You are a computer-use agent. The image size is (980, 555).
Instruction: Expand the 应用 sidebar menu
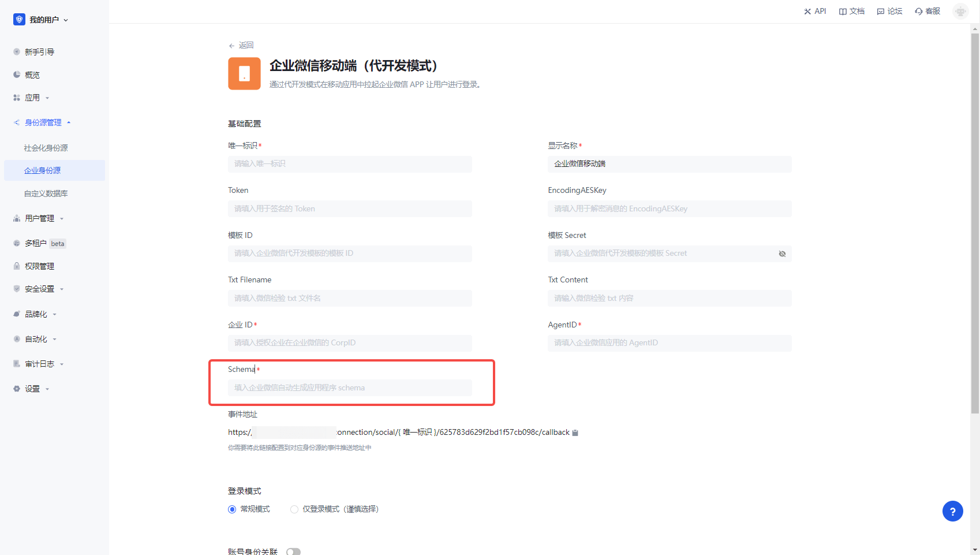(x=32, y=98)
